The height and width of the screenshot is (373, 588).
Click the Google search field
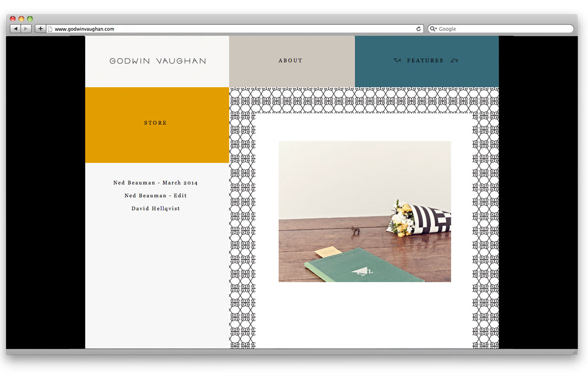[501, 29]
